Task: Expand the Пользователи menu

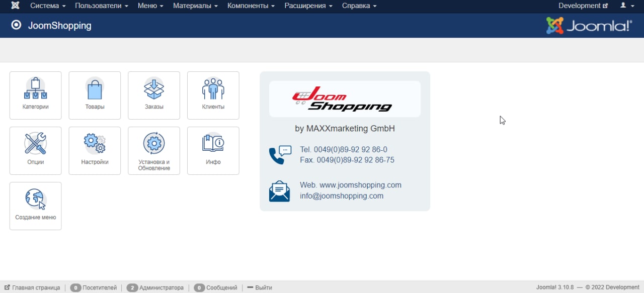Action: point(102,6)
